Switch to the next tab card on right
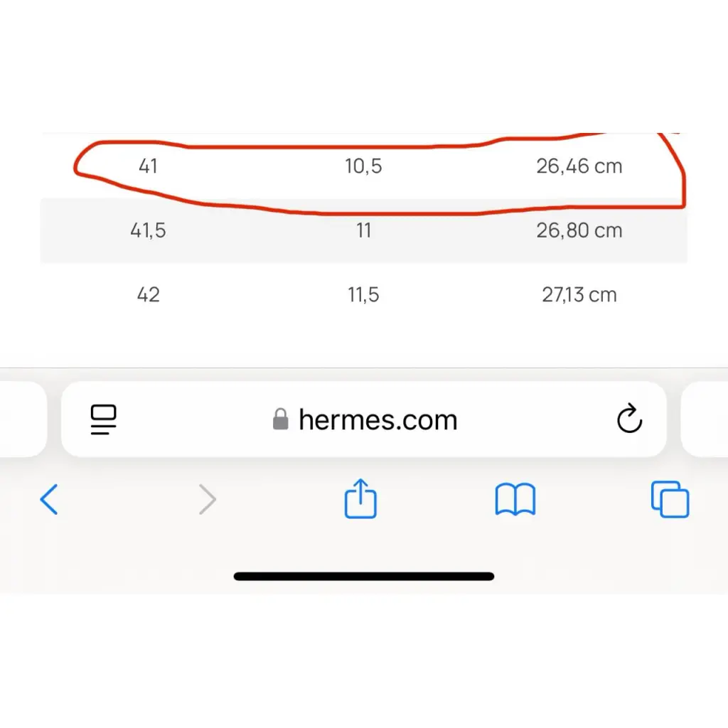The width and height of the screenshot is (728, 728). 705,419
